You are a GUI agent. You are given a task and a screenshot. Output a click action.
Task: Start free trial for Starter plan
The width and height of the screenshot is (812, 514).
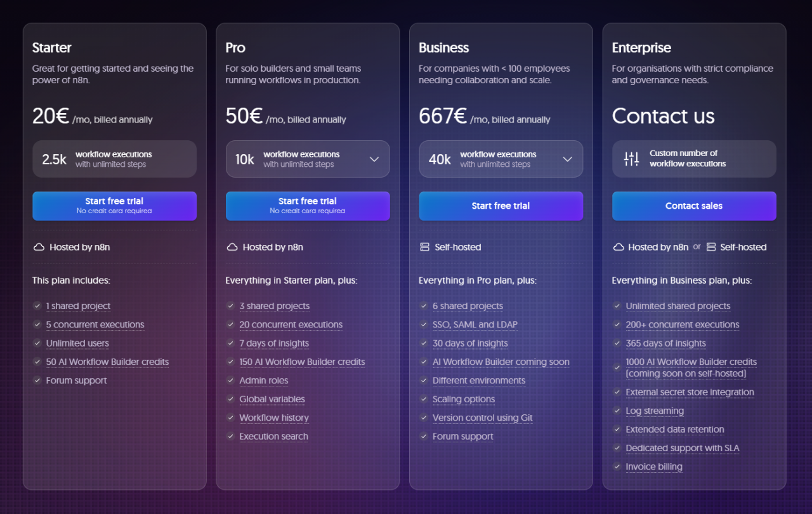coord(114,206)
